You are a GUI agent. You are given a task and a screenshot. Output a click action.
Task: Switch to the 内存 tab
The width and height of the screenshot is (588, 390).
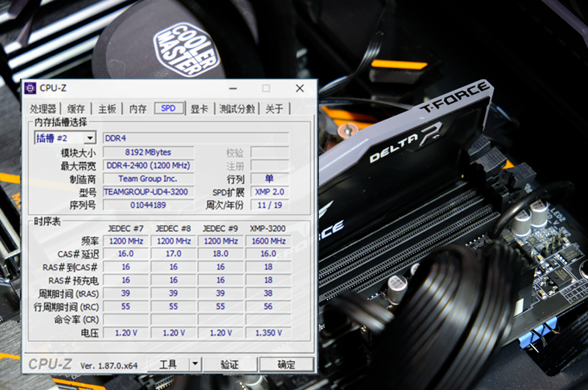tap(138, 109)
